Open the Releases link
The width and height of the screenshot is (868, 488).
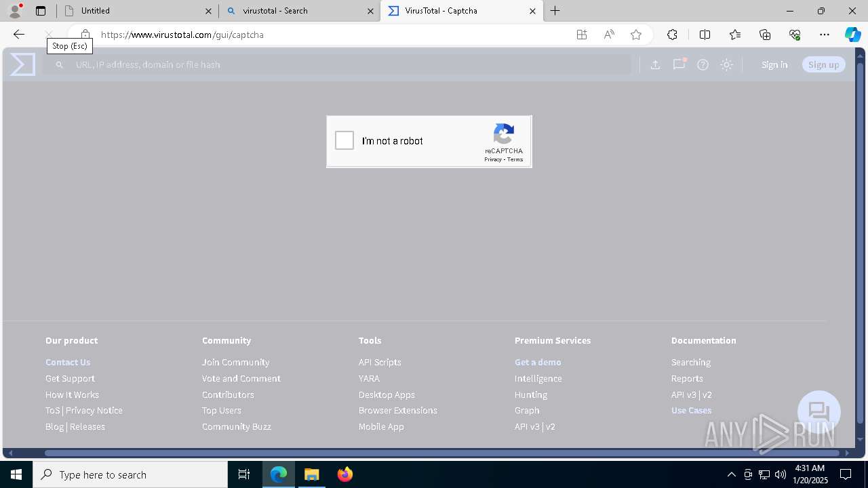[87, 426]
